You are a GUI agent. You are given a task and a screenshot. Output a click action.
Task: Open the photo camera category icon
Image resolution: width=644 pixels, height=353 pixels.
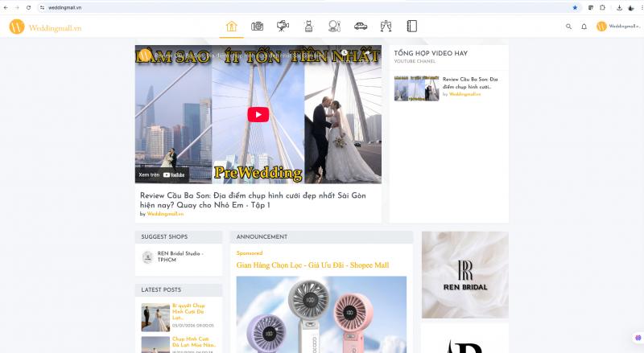coord(257,27)
